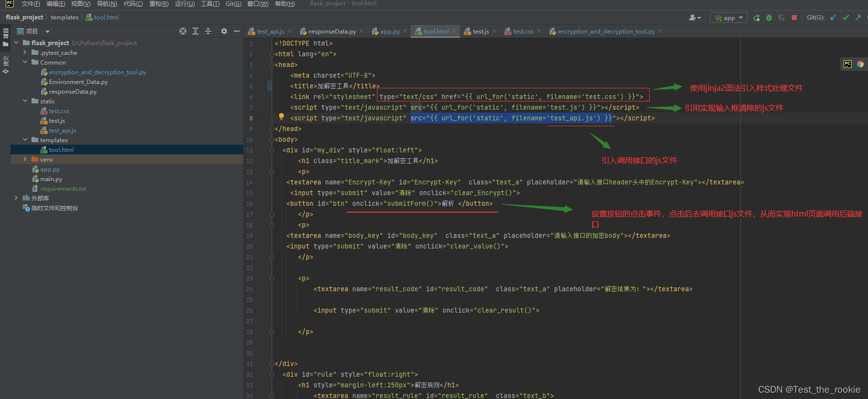Click the rerun 'app' green arrow icon

[756, 17]
